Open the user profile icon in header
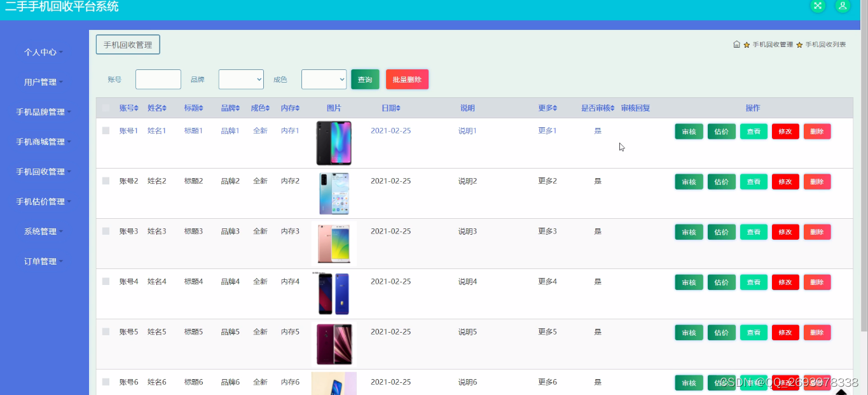This screenshot has width=868, height=395. (843, 6)
